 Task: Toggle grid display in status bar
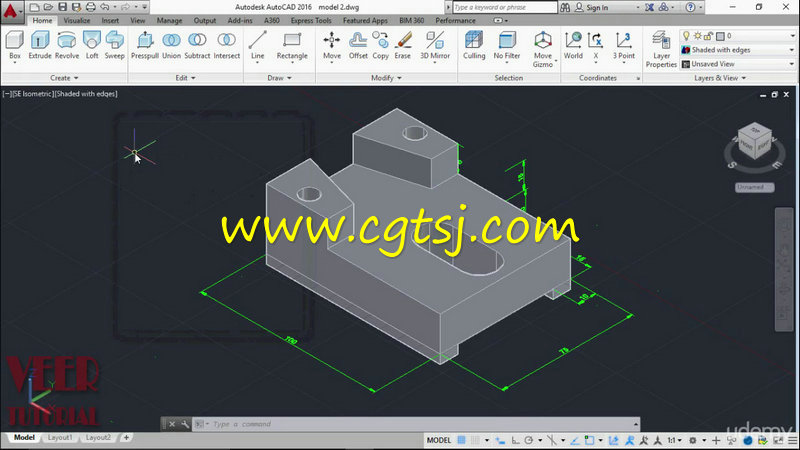pos(461,440)
